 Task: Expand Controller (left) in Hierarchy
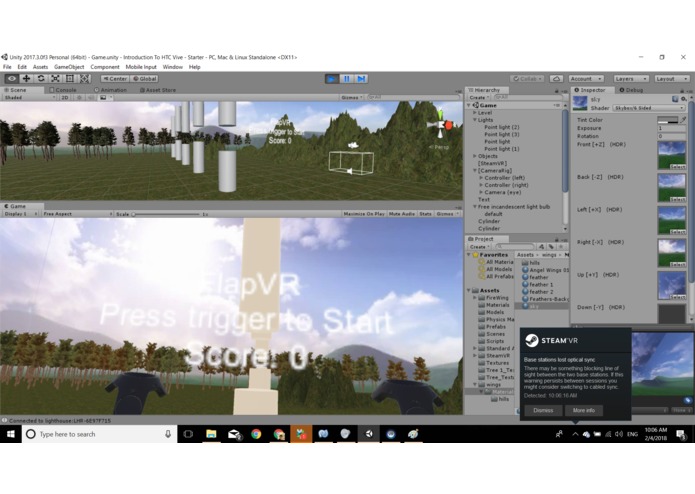click(x=481, y=178)
